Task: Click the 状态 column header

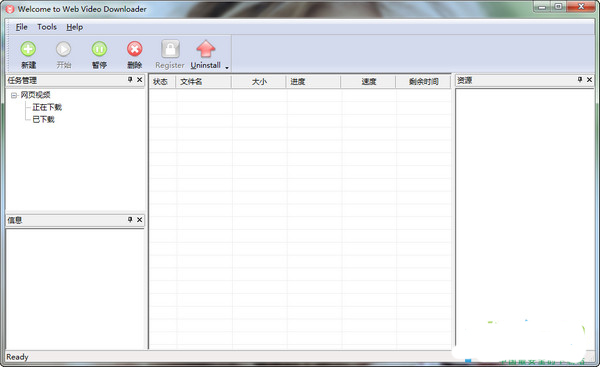Action: [162, 82]
